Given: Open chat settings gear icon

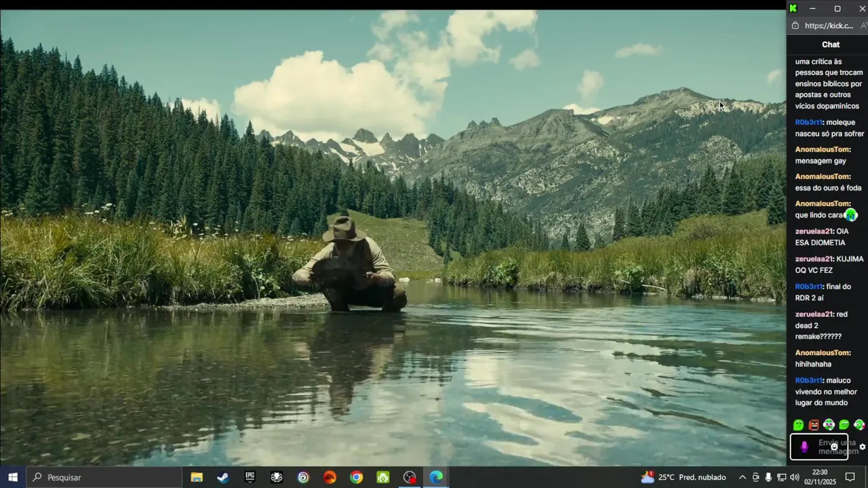Looking at the screenshot, I should pos(862,447).
